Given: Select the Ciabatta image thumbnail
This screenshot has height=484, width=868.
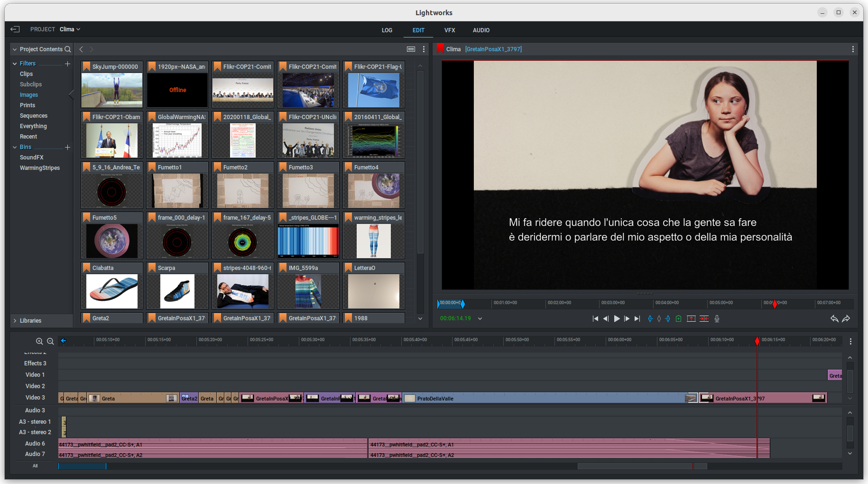Looking at the screenshot, I should coord(112,291).
